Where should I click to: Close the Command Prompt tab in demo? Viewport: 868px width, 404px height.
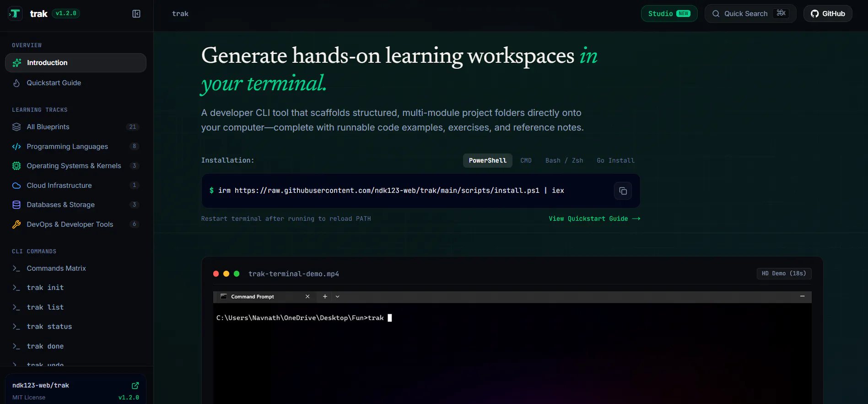307,297
